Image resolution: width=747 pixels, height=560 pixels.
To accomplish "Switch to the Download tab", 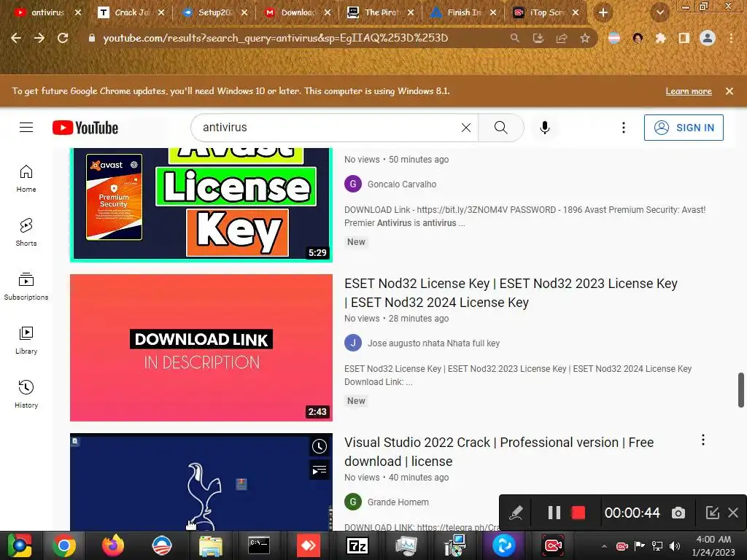I will click(x=298, y=12).
